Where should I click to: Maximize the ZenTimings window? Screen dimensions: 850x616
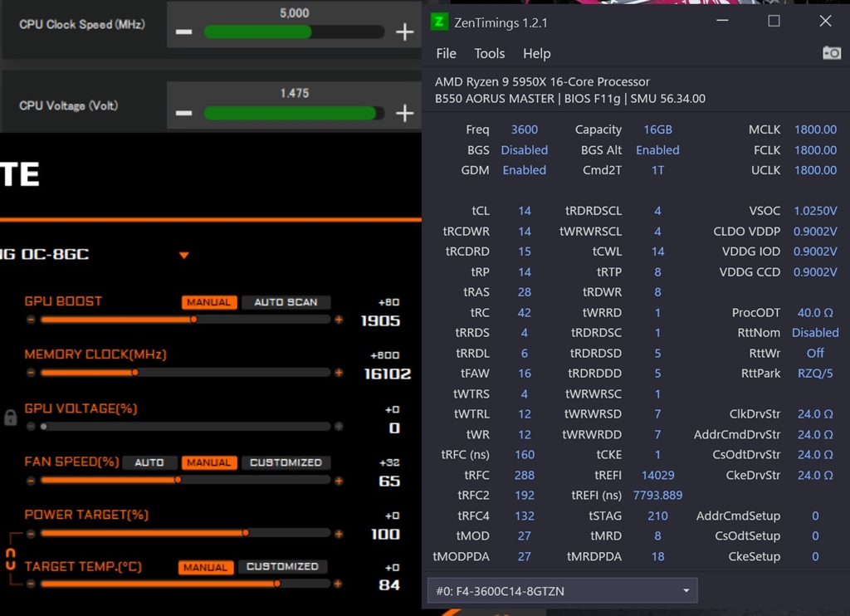pyautogui.click(x=774, y=21)
